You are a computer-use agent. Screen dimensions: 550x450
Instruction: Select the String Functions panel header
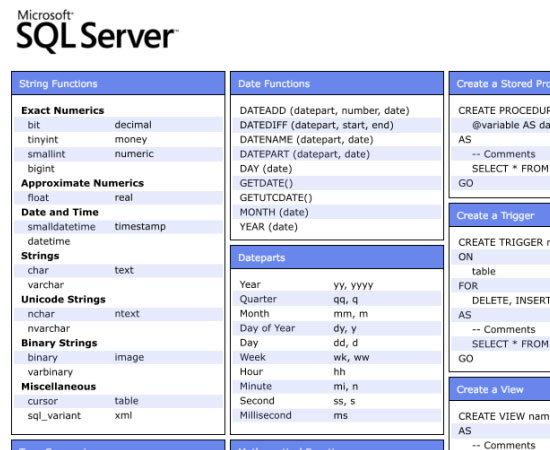tap(118, 83)
